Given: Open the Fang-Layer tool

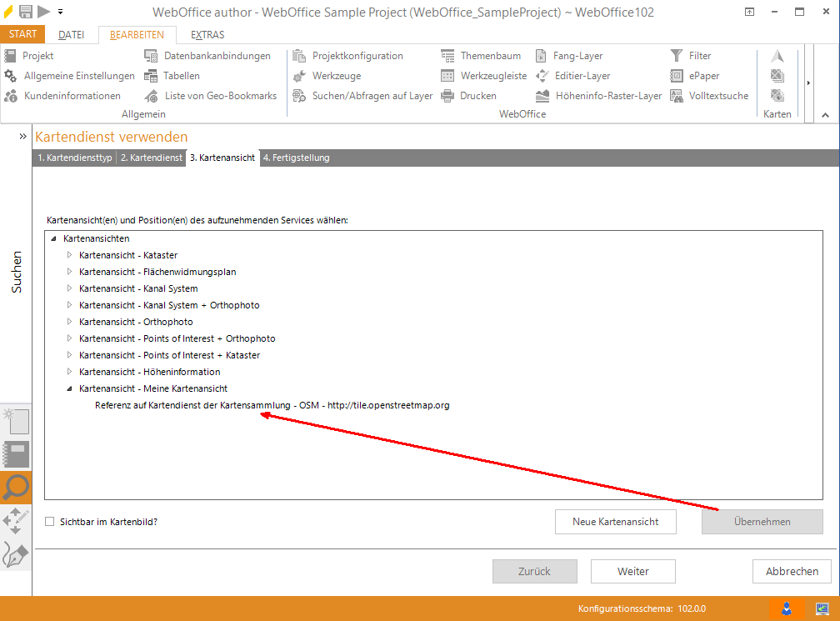Looking at the screenshot, I should click(542, 56).
